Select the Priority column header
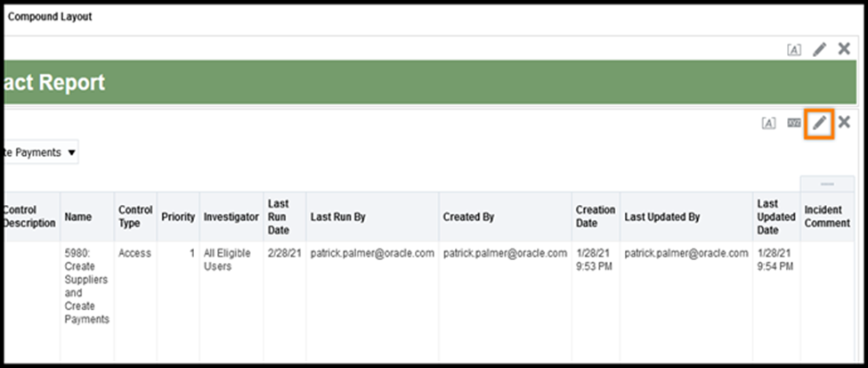The width and height of the screenshot is (868, 368). tap(178, 217)
